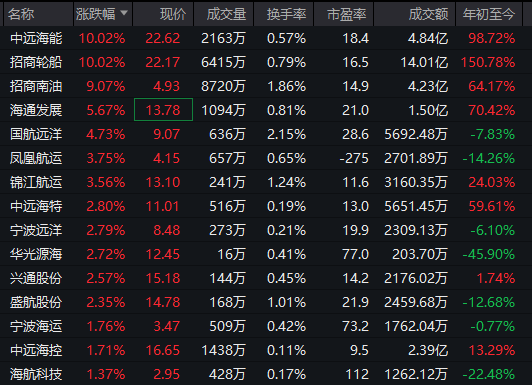Select stock 兴通股份
Viewport: 532px width, 385px height.
36,278
